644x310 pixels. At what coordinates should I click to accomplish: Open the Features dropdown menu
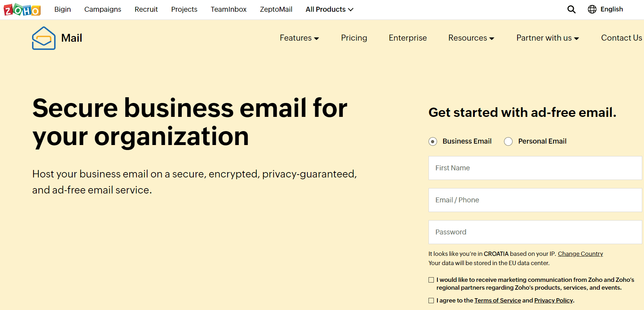299,38
